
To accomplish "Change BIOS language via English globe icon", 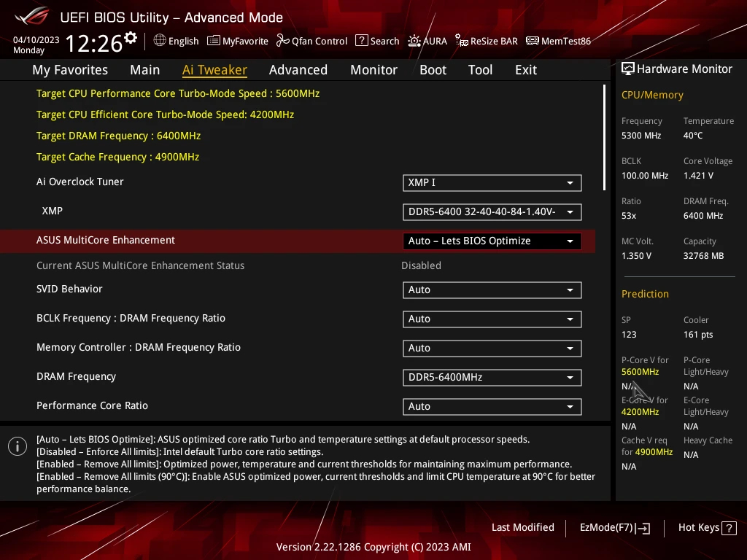I will click(x=176, y=41).
